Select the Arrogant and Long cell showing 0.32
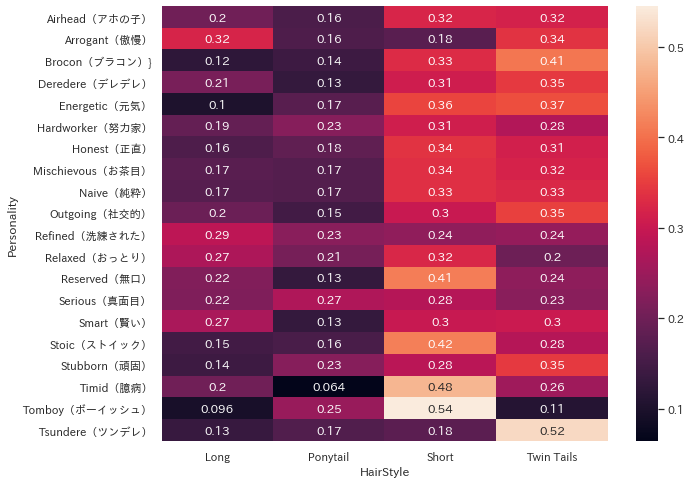Screen dimensions: 691x484 (217, 40)
